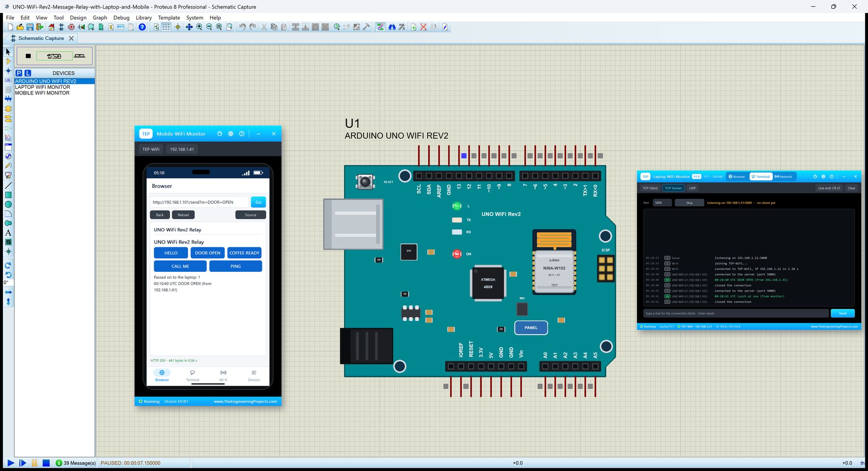The height and width of the screenshot is (471, 868).
Task: Click Line end: CR LF selector
Action: 829,188
